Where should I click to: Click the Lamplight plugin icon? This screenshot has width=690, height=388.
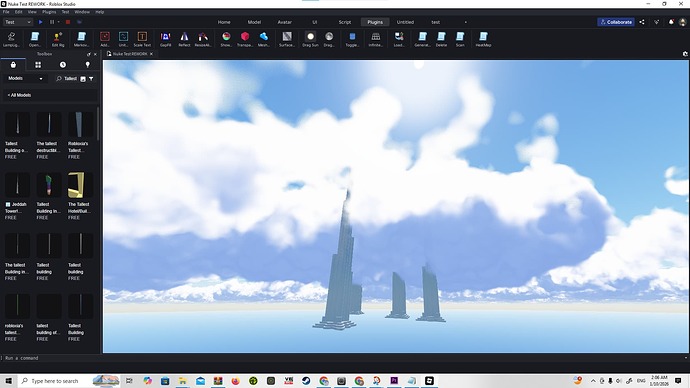(x=11, y=39)
